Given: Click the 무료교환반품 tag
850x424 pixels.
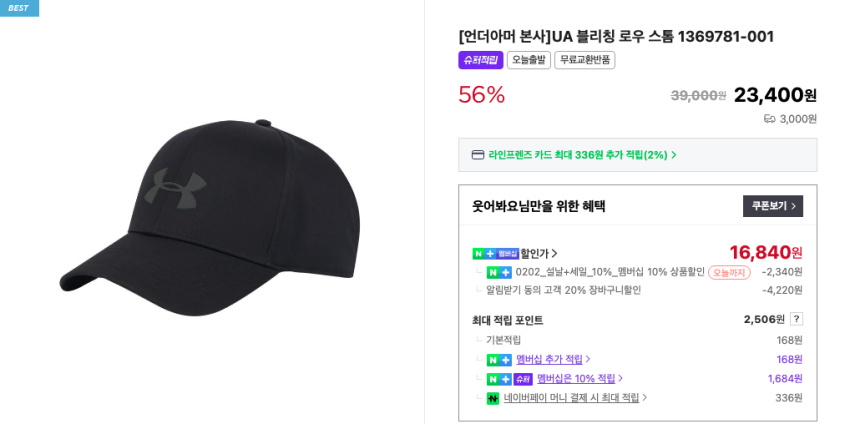Looking at the screenshot, I should (584, 60).
